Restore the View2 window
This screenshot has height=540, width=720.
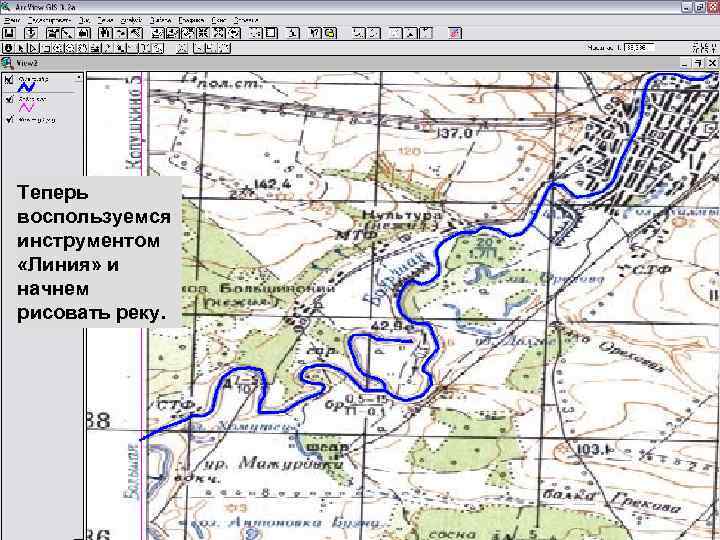click(x=698, y=63)
